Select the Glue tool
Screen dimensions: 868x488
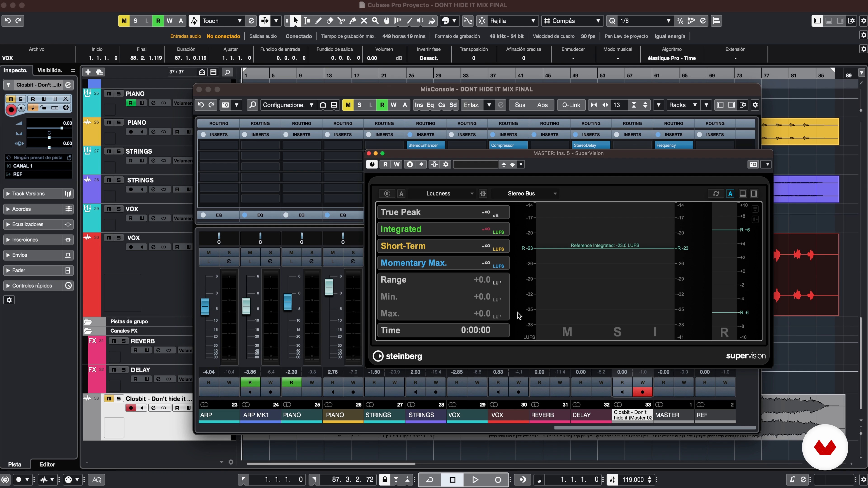point(353,21)
